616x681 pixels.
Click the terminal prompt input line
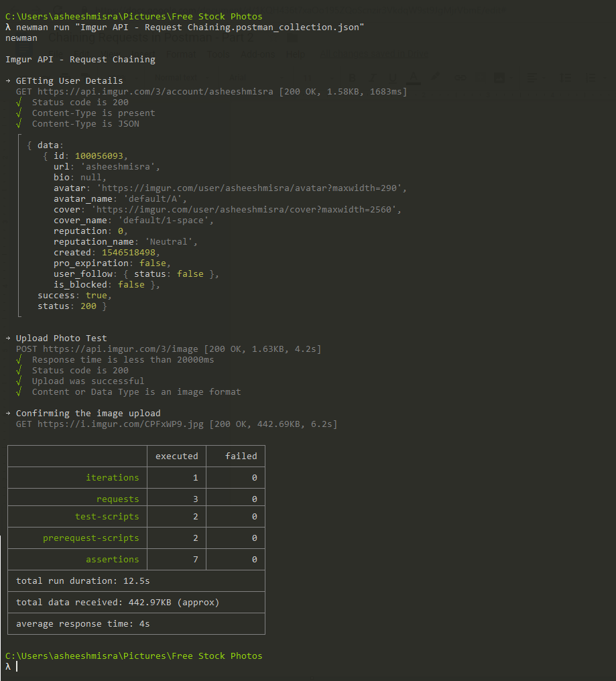pos(17,666)
